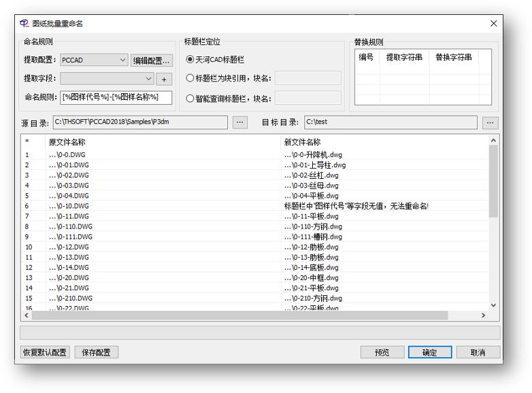This screenshot has height=393, width=532.
Task: Select row 13 file …\0-20.DWG
Action: (69, 277)
